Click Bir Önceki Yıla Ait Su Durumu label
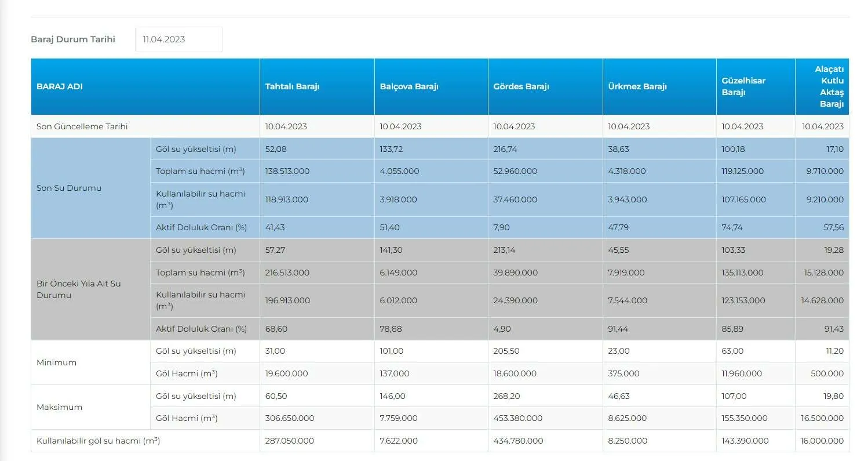Viewport: 868px width, 461px height. point(78,289)
